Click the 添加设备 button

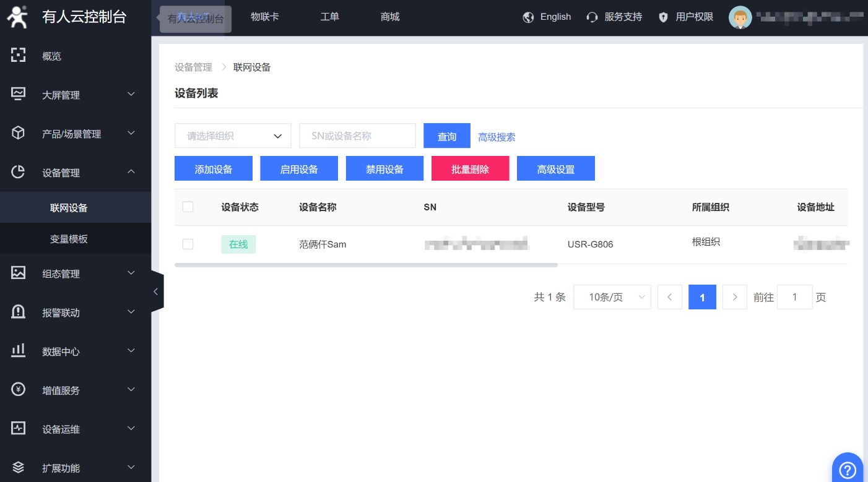click(214, 169)
